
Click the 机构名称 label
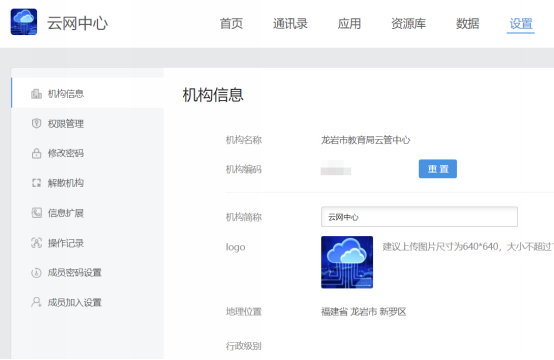[x=244, y=140]
